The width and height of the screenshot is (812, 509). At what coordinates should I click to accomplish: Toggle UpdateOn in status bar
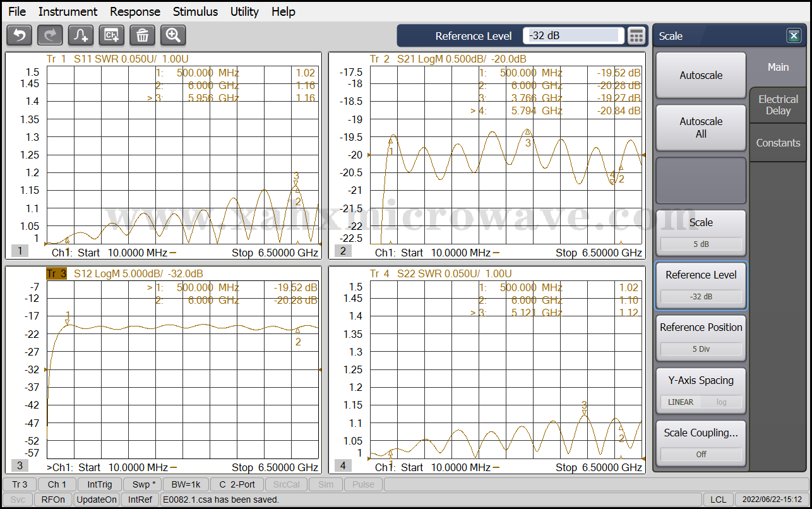coord(97,500)
